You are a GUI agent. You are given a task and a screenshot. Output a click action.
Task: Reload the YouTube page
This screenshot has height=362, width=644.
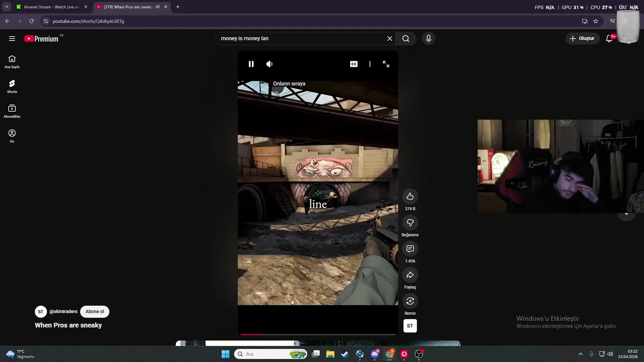tap(31, 21)
